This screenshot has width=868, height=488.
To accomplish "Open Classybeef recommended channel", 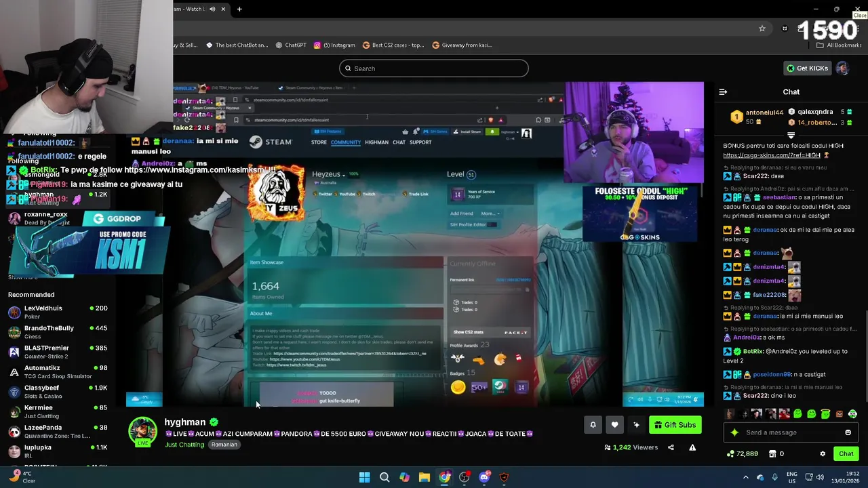I will (58, 392).
